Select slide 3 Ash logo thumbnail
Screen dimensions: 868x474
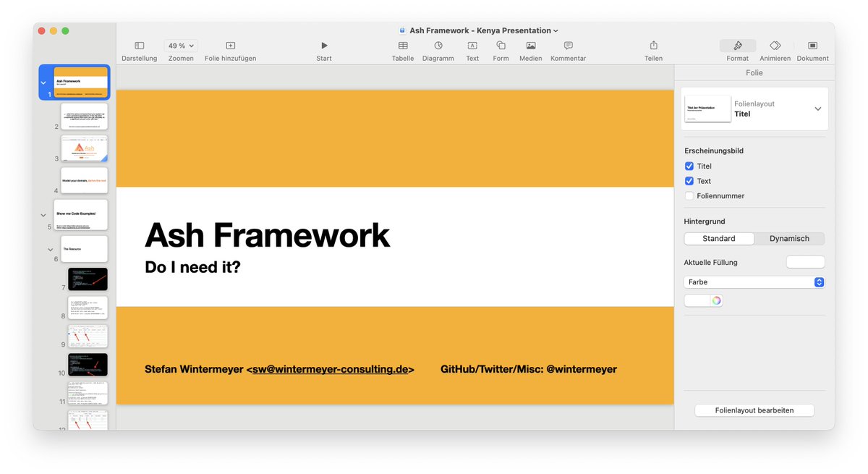coord(85,148)
